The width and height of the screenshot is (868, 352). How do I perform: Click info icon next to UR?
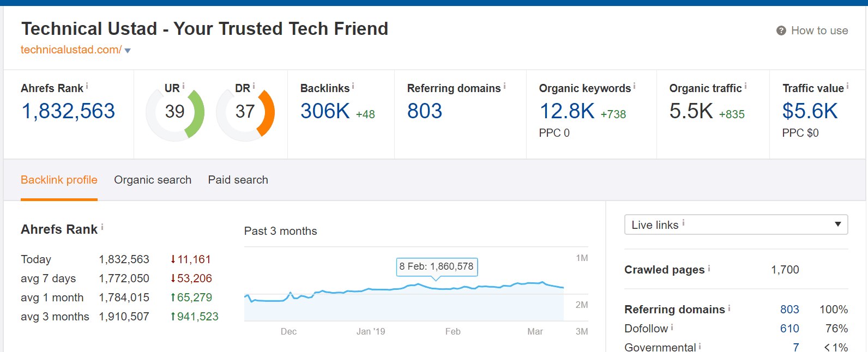click(x=183, y=86)
